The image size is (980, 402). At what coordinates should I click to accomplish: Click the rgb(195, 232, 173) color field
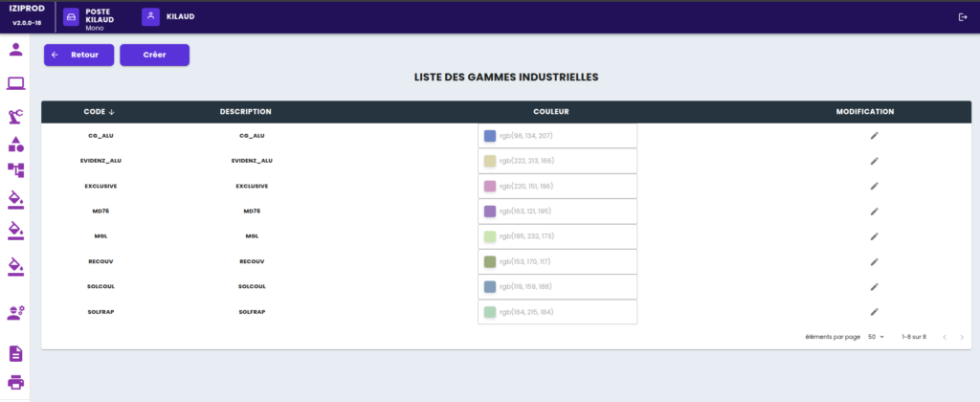558,236
